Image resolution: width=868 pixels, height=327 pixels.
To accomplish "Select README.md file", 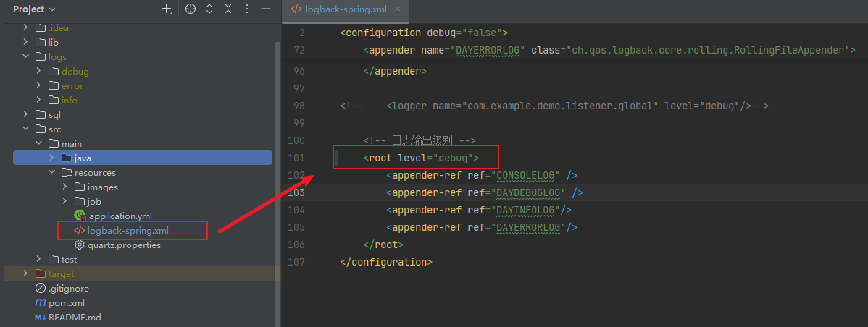I will click(74, 317).
